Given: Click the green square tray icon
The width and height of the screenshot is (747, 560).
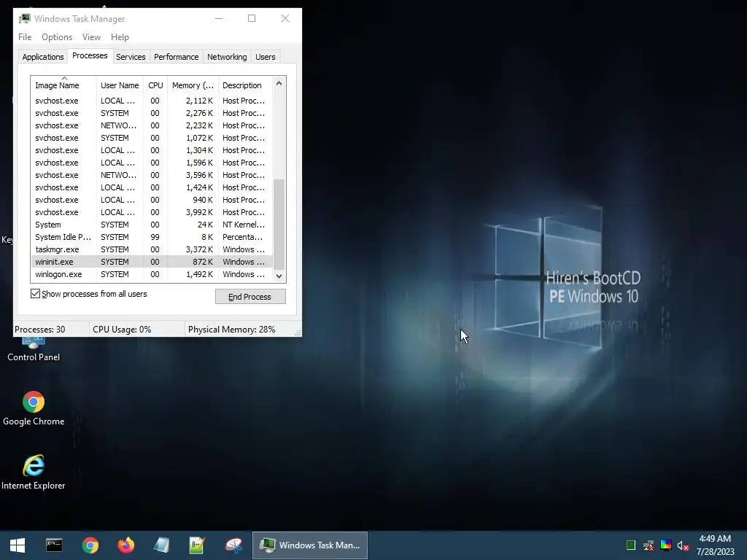Looking at the screenshot, I should (x=631, y=545).
